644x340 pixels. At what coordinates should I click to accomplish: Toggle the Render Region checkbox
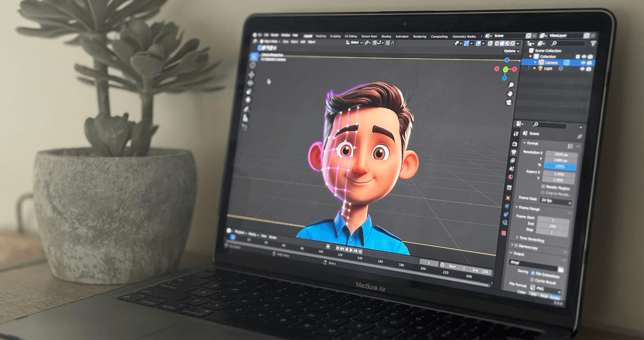tap(543, 186)
